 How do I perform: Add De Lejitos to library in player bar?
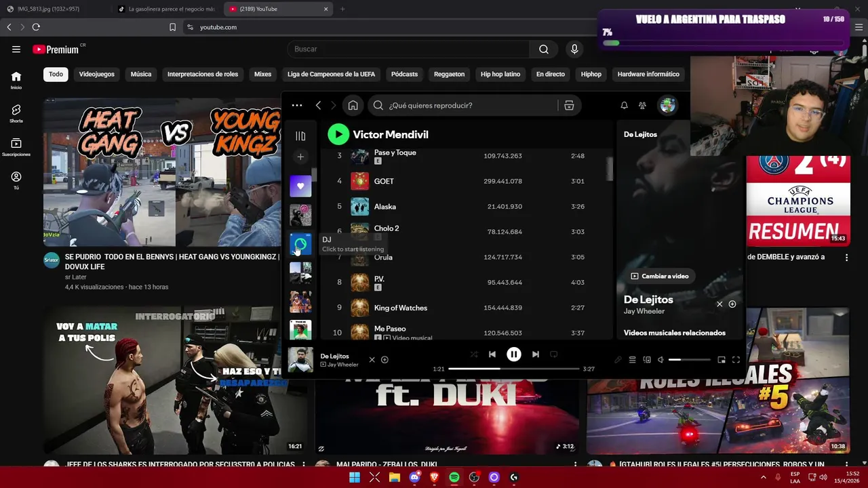[384, 359]
